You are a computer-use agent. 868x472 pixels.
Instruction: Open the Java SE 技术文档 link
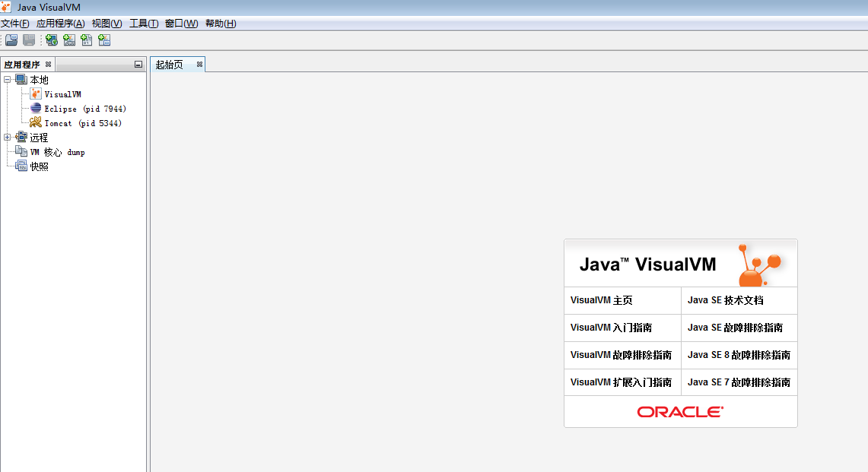pos(725,300)
